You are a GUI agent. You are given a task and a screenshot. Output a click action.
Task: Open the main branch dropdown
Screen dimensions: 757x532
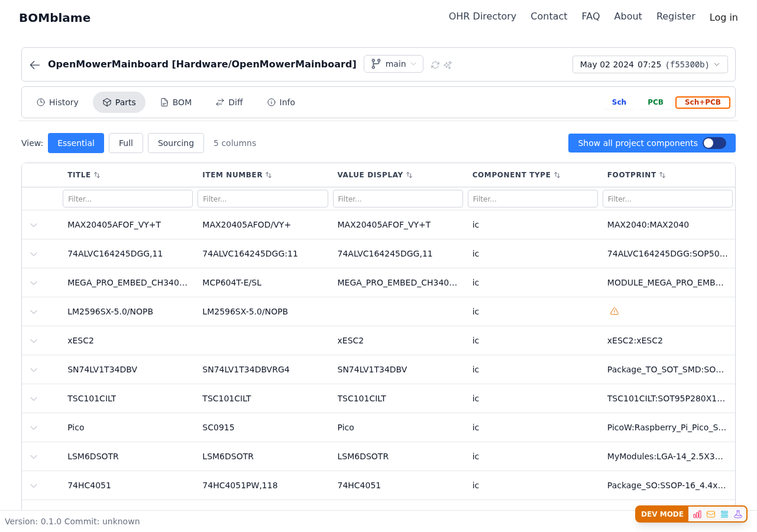[393, 64]
